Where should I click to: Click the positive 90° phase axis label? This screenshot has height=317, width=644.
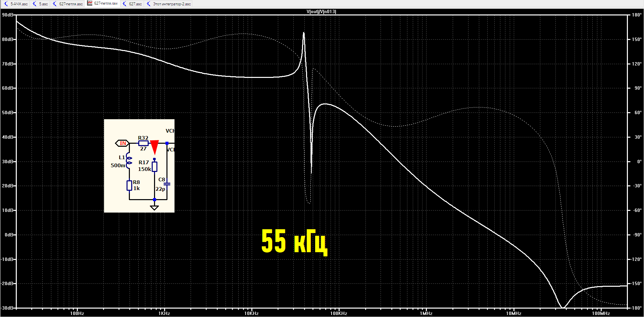coord(638,88)
